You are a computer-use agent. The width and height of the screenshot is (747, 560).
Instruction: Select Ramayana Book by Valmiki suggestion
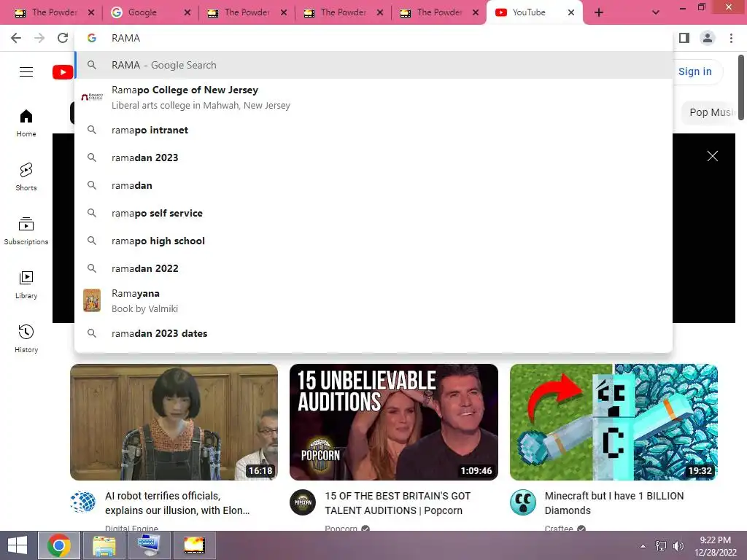374,301
